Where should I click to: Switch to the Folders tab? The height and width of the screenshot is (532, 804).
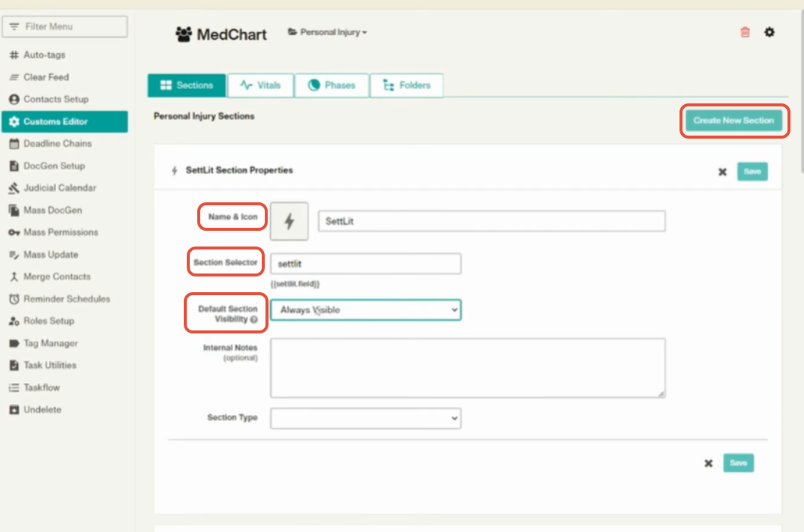click(406, 85)
